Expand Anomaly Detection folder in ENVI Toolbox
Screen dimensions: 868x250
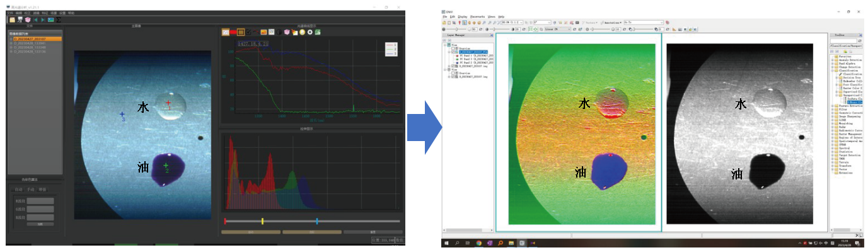(832, 60)
